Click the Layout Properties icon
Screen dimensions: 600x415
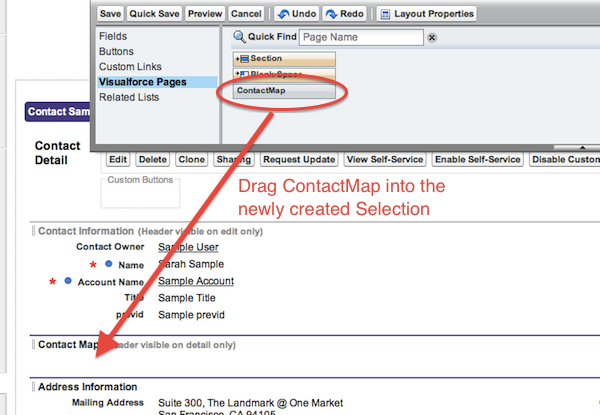coord(385,15)
